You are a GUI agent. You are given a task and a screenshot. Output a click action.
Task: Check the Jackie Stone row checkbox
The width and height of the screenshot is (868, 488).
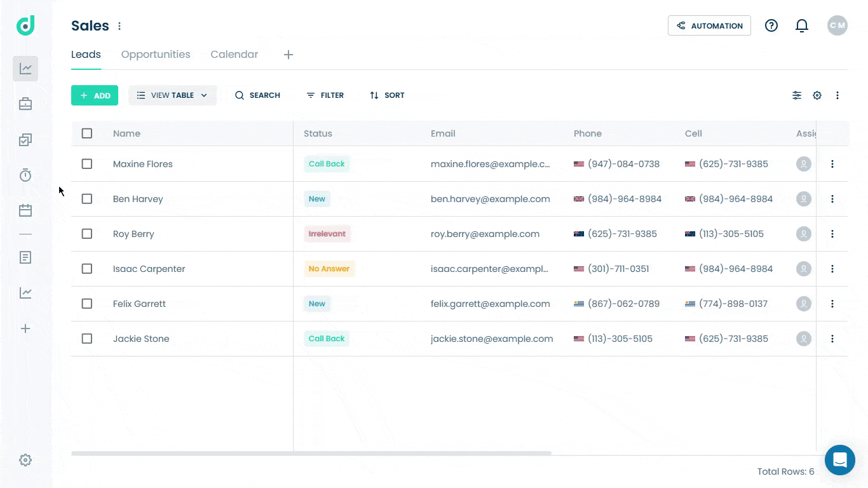pos(87,339)
